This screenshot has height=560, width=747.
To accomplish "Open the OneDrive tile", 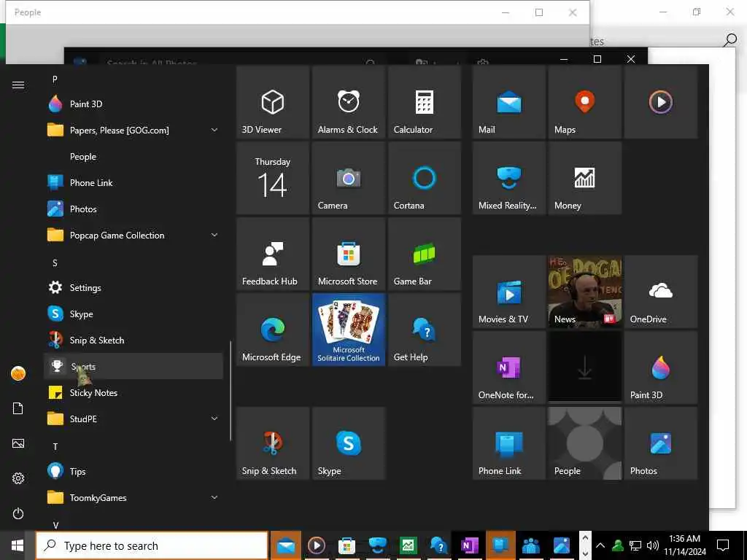I will (x=660, y=292).
